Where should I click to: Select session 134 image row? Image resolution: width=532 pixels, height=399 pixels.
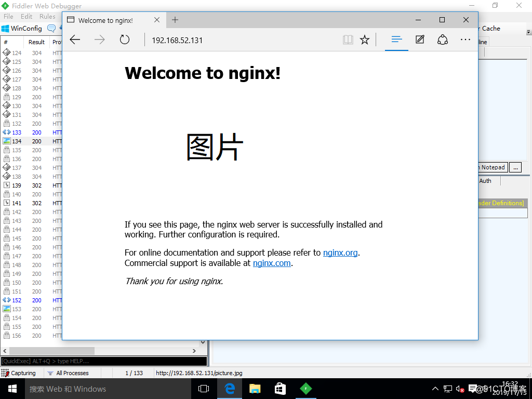32,141
